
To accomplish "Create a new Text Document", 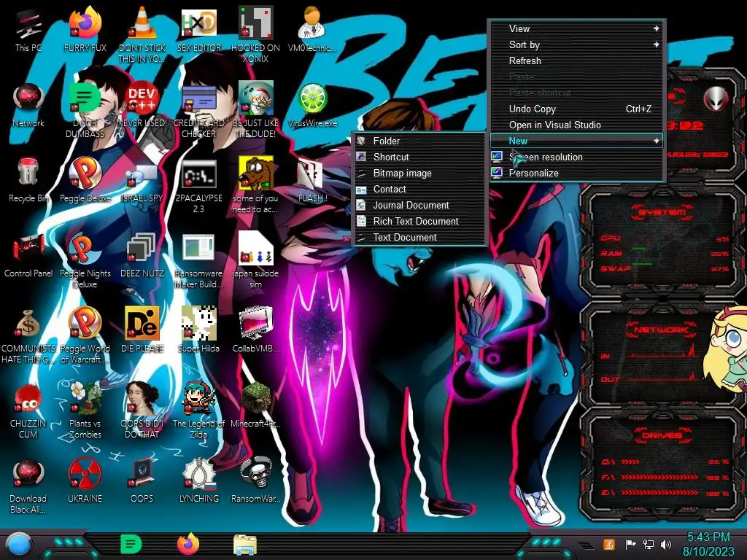I will point(419,237).
